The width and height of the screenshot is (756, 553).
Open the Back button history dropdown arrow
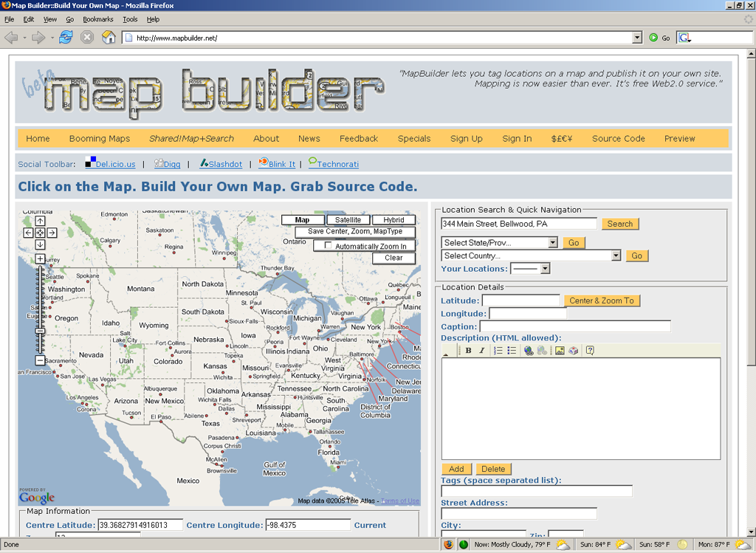coord(24,38)
